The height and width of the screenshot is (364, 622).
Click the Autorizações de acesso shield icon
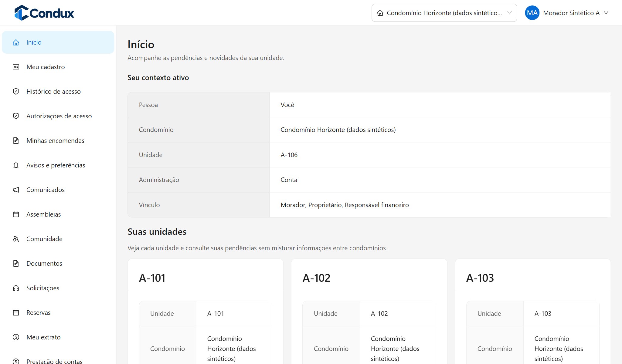[16, 116]
